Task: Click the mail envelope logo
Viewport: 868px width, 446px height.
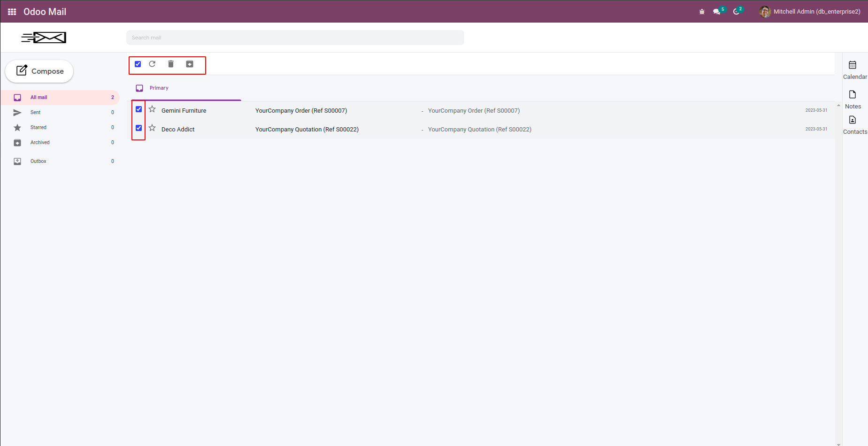Action: (x=44, y=38)
